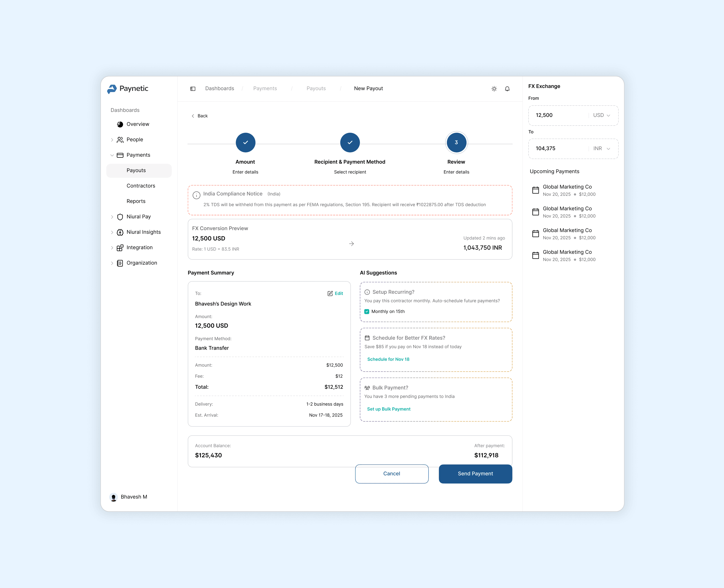Toggle the sidebar collapse icon

tap(193, 89)
